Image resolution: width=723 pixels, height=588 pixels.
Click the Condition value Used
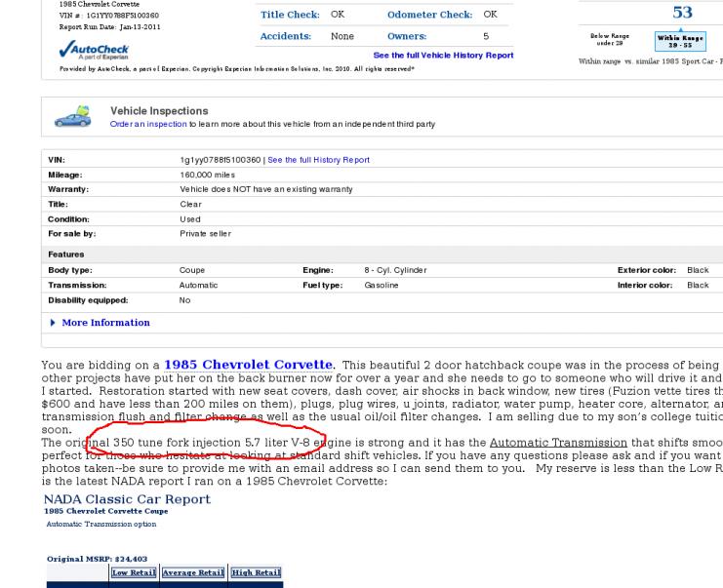(190, 219)
